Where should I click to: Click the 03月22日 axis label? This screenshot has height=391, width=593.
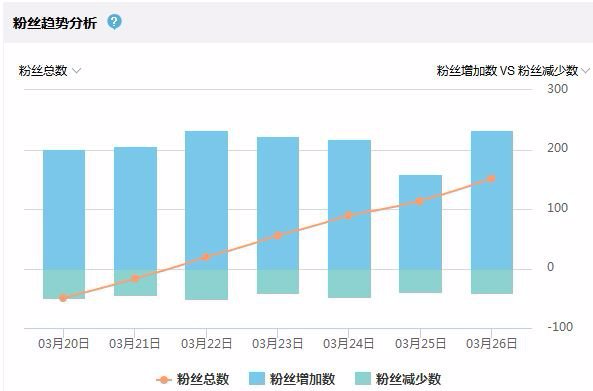click(x=206, y=343)
